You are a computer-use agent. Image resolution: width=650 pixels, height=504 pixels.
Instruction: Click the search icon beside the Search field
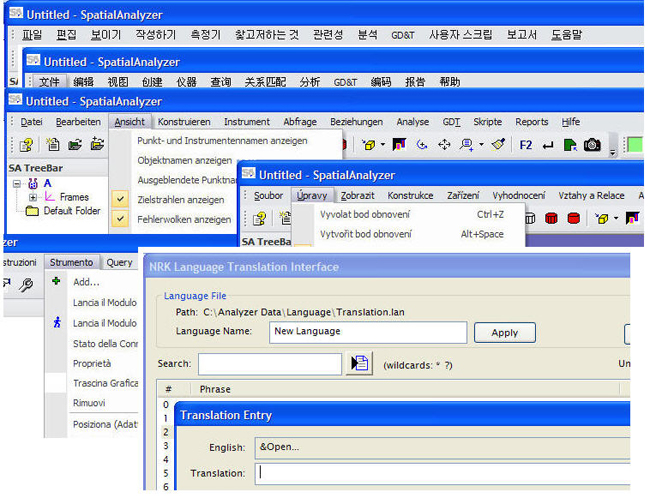358,364
